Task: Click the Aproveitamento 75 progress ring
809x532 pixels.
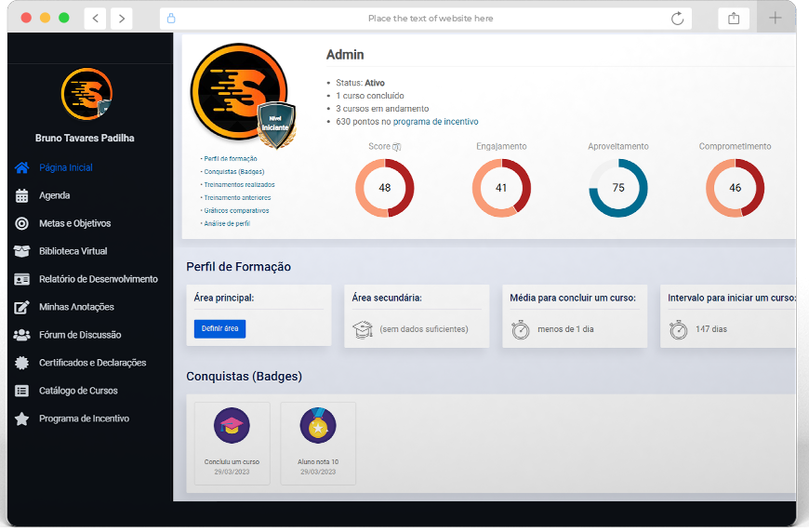Action: tap(617, 188)
